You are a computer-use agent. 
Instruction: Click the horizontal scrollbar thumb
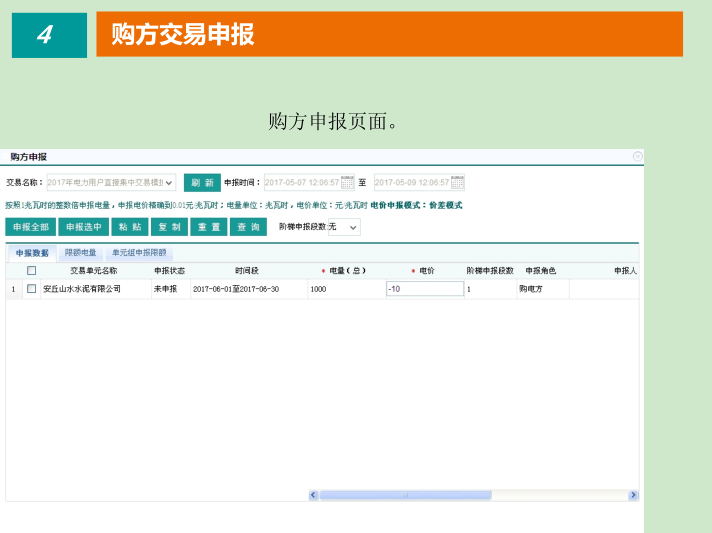[405, 495]
